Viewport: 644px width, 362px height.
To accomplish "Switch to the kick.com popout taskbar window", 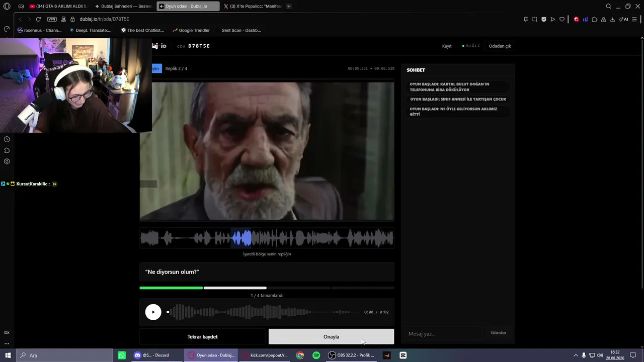I will 264,355.
